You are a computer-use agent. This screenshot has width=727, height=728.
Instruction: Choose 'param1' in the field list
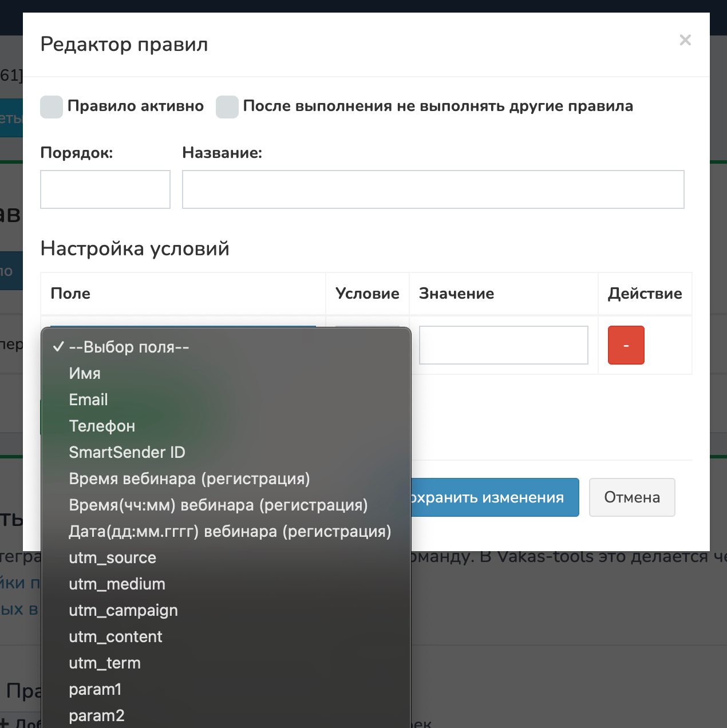95,690
